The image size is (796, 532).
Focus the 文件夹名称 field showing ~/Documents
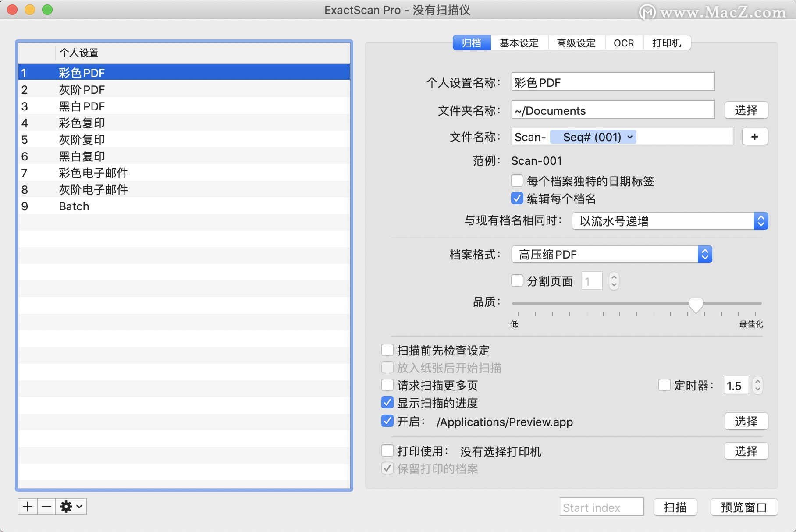[x=613, y=110]
